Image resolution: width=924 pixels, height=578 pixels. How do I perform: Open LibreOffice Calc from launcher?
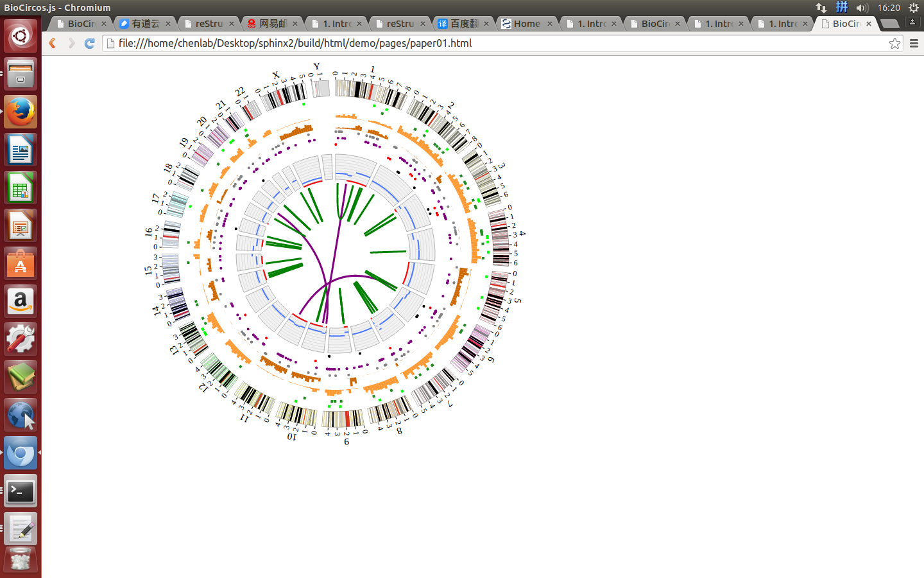(21, 188)
